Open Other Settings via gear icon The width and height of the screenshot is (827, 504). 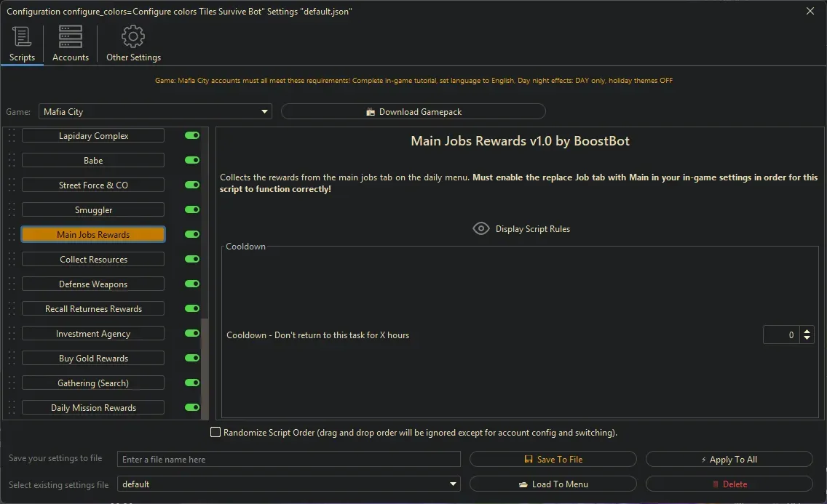[x=133, y=36]
